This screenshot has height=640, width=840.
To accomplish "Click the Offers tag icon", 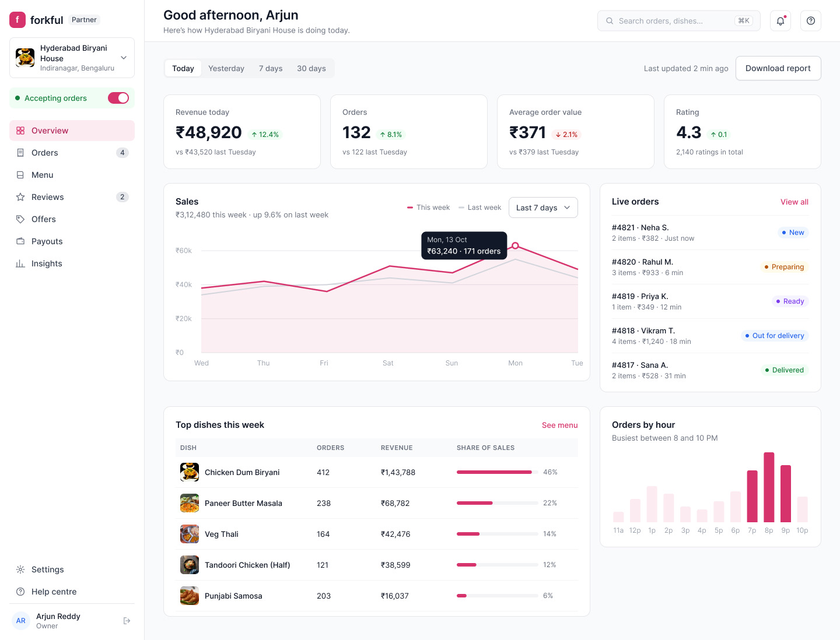I will (20, 219).
